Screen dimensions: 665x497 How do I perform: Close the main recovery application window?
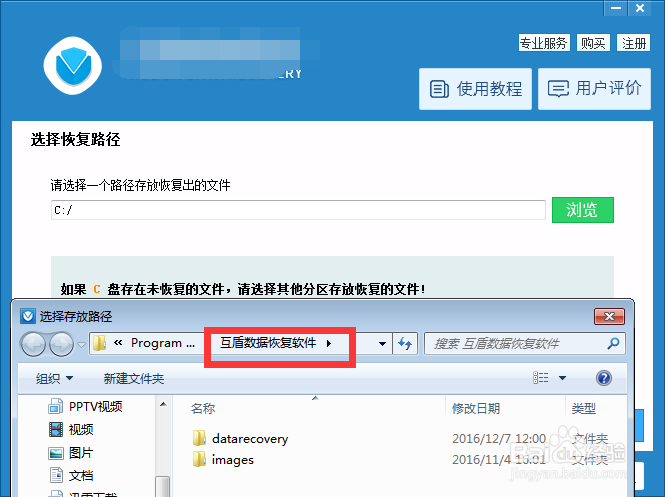(640, 8)
